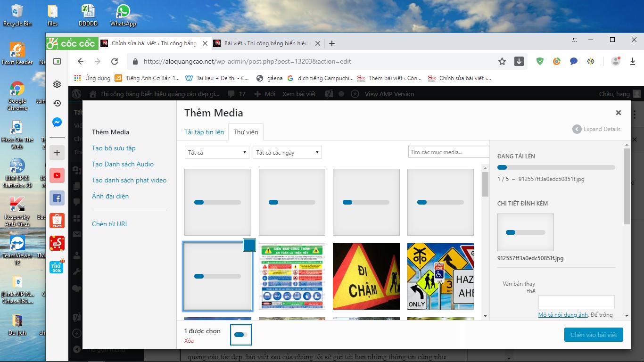
Task: Switch to the Tải tập tin lên tab
Action: point(204,132)
